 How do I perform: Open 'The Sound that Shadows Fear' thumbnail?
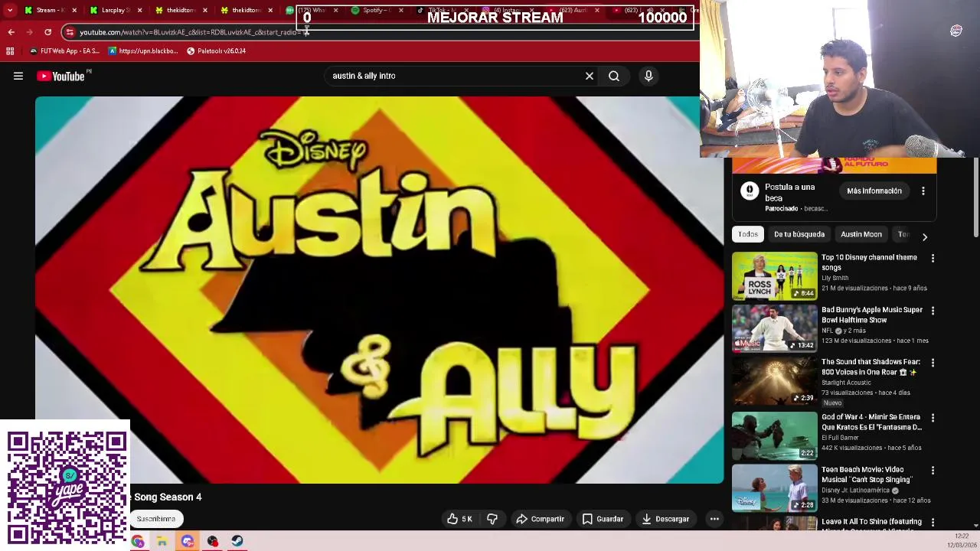774,381
